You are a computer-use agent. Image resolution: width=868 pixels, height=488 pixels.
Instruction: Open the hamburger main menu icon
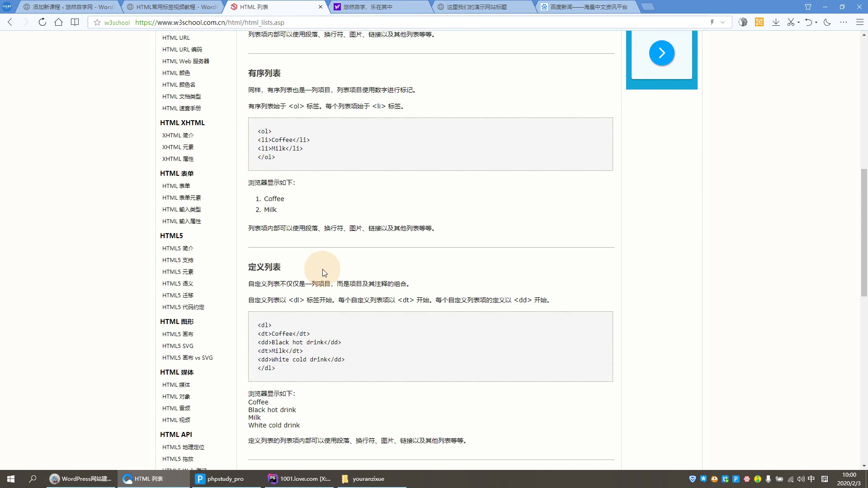point(860,22)
